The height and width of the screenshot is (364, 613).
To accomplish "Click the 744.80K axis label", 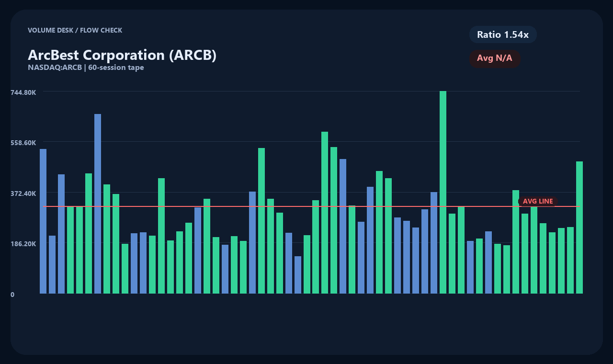I will click(23, 92).
